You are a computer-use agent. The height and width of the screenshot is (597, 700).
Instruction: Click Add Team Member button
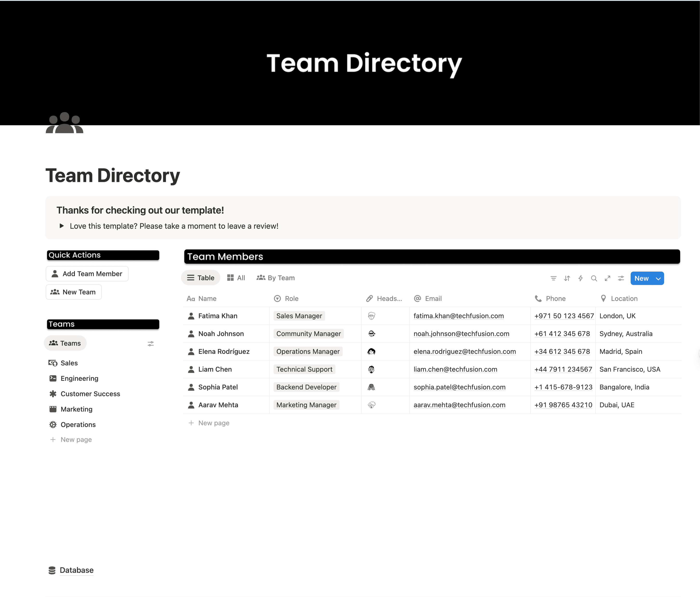click(x=87, y=274)
